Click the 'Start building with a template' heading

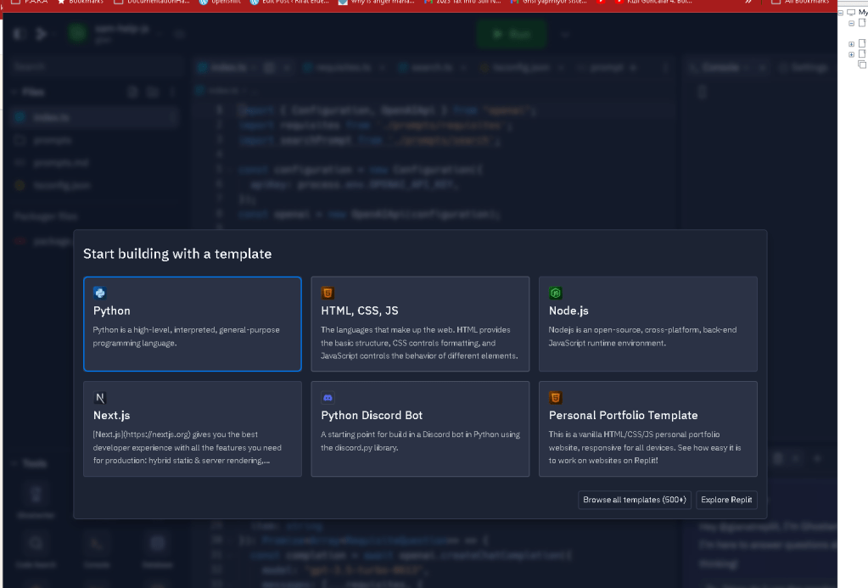(x=177, y=254)
